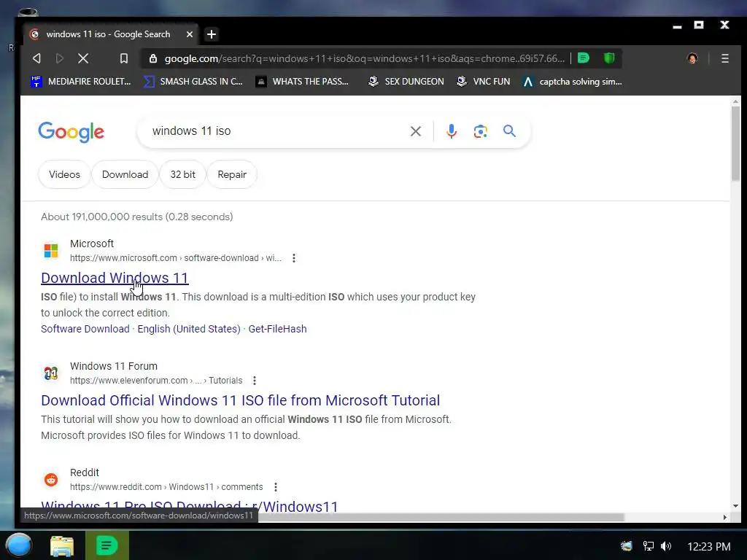The image size is (747, 560).
Task: Start voice search with microphone icon
Action: [451, 131]
